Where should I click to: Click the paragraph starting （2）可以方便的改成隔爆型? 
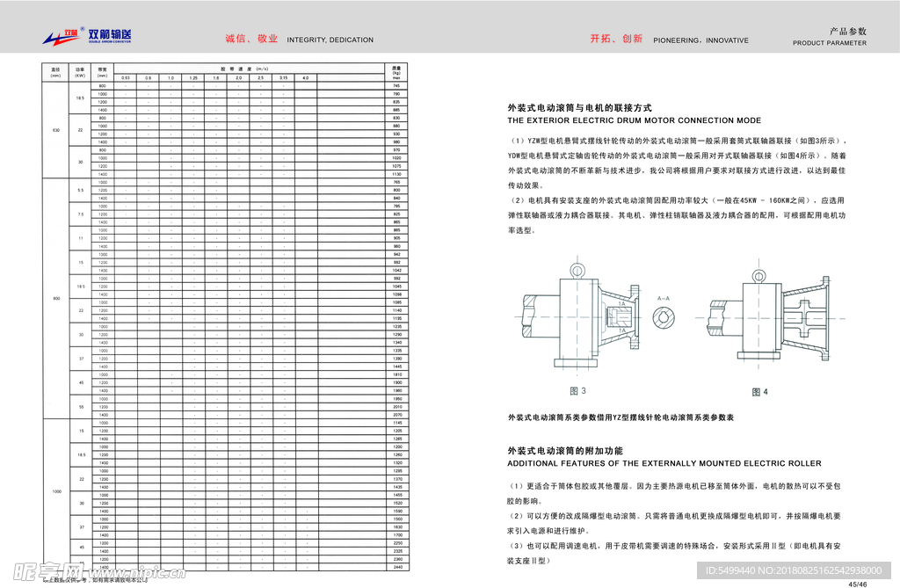click(674, 523)
